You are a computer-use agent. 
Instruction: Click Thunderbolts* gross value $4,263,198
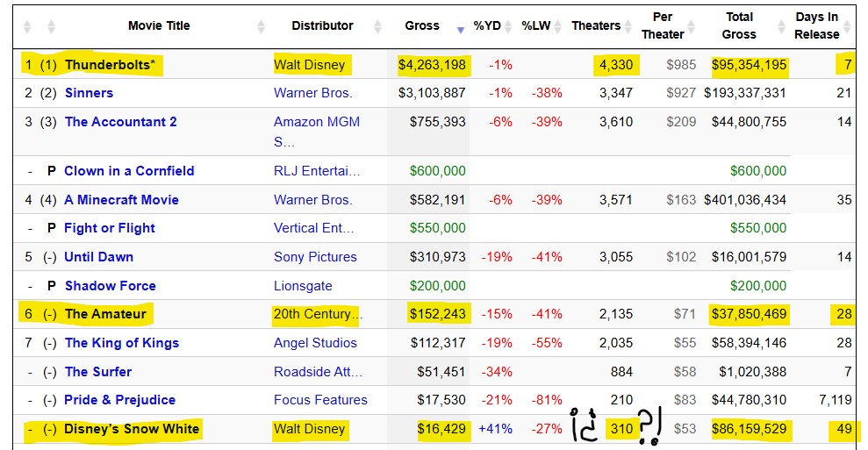click(x=432, y=65)
